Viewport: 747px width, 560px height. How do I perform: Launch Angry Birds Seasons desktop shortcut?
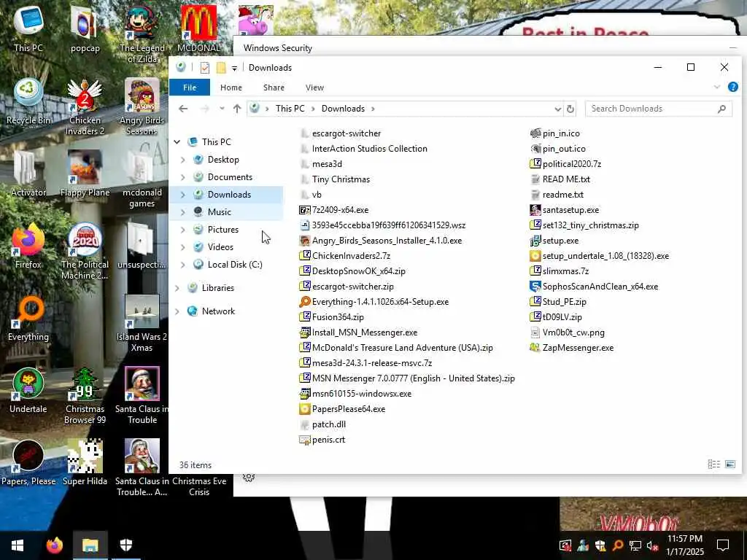(142, 106)
